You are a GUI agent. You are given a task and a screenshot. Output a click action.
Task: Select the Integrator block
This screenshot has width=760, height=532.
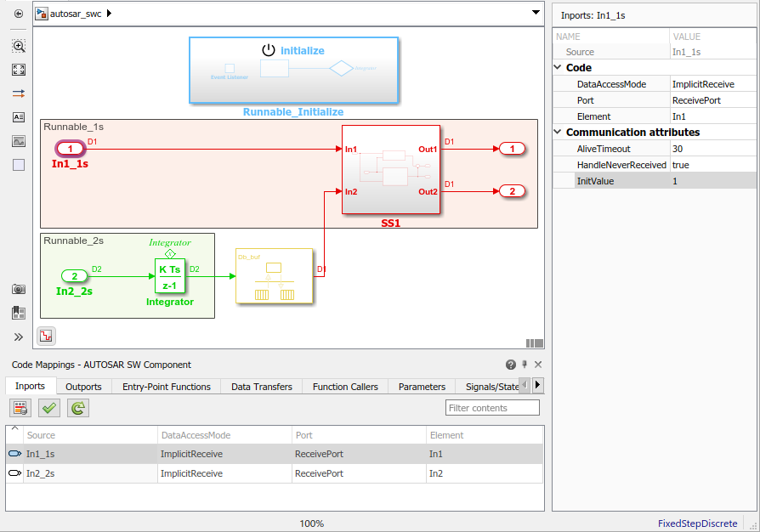pyautogui.click(x=170, y=276)
